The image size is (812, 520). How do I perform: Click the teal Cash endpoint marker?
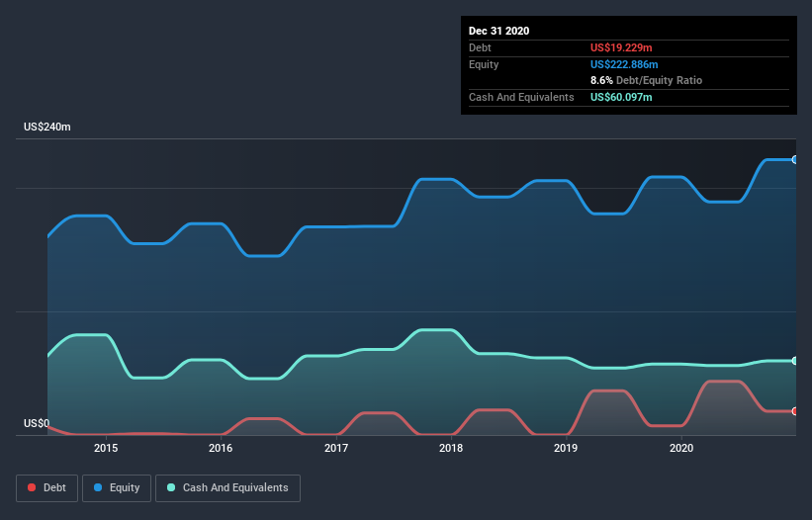[795, 361]
